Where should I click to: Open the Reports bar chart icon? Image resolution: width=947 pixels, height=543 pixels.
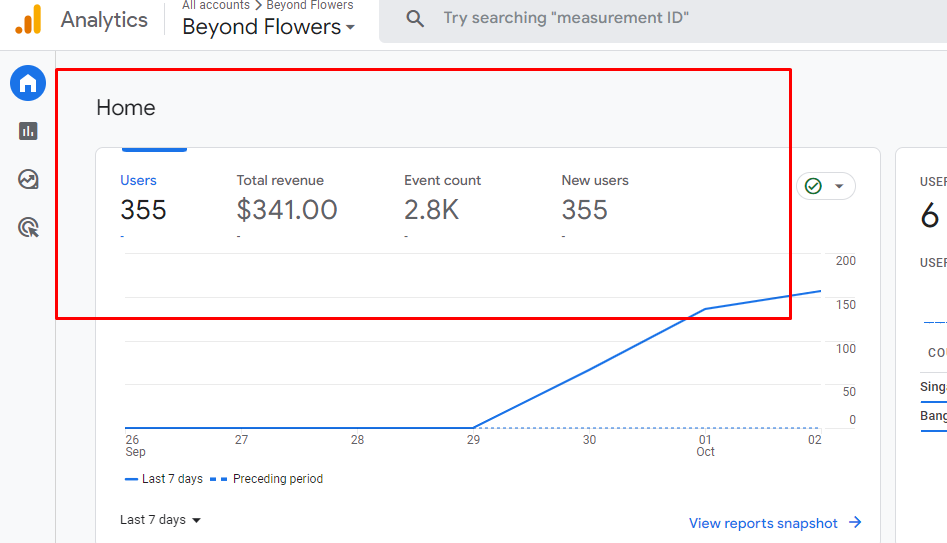[x=28, y=131]
